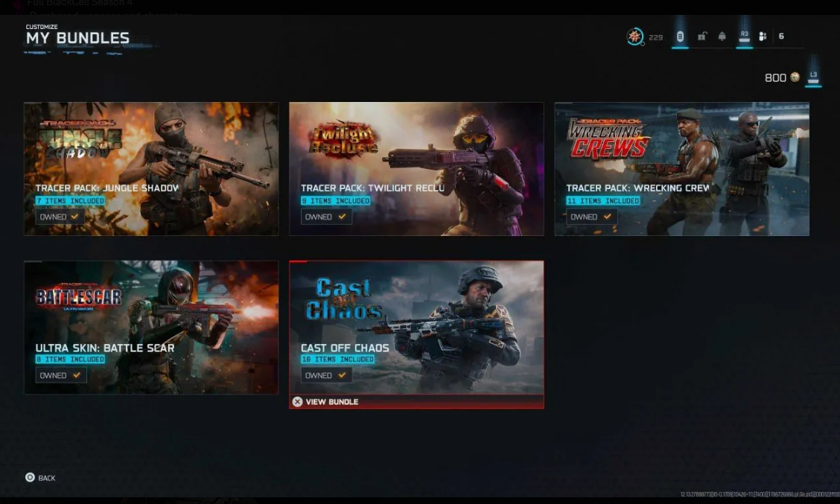Click 'Tracer Pack: Wrecking Crew' title text
Viewport: 840px width, 504px height.
click(637, 188)
